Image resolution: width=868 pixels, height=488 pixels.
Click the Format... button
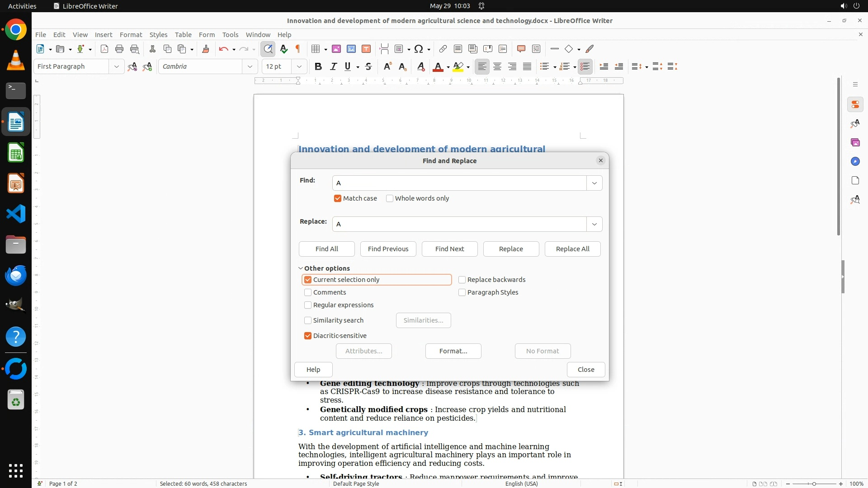[x=453, y=351]
